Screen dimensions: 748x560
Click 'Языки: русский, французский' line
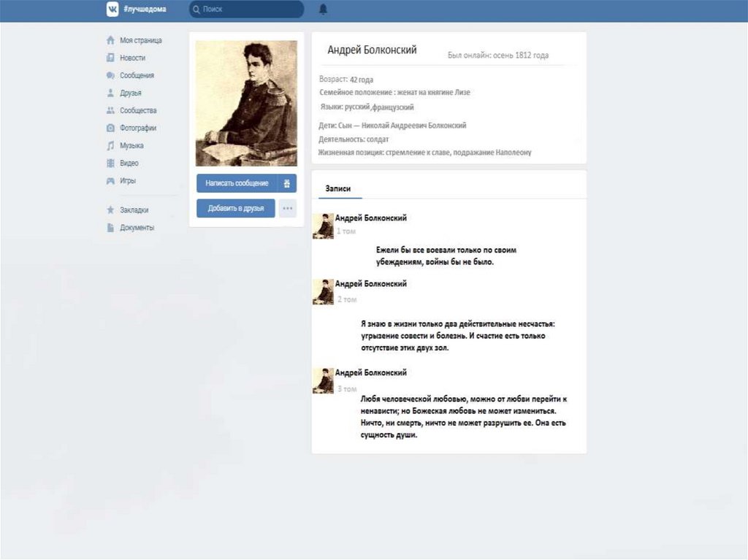[x=367, y=107]
